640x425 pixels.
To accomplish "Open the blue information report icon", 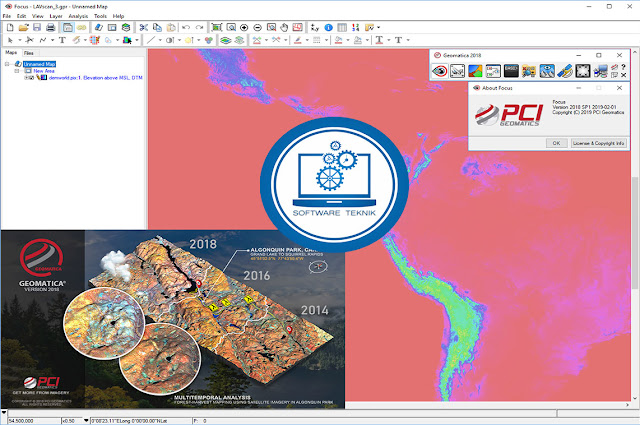I will (329, 27).
